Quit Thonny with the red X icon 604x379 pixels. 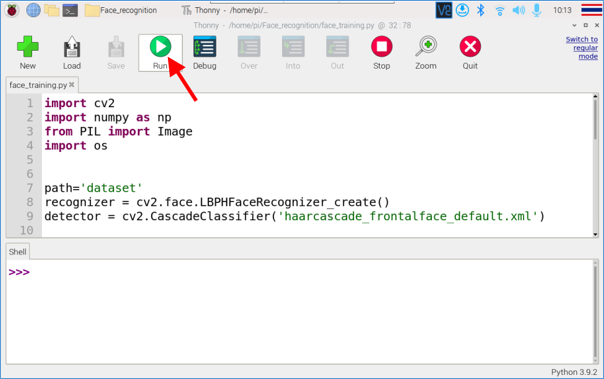click(x=470, y=53)
